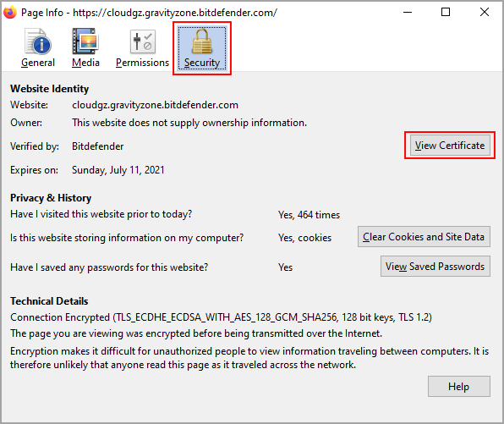This screenshot has width=504, height=424.
Task: Click the Verified by Bitdefender value
Action: point(98,146)
